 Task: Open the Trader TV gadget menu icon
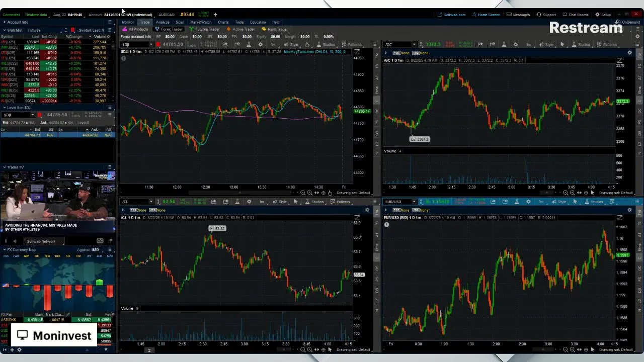(110, 167)
